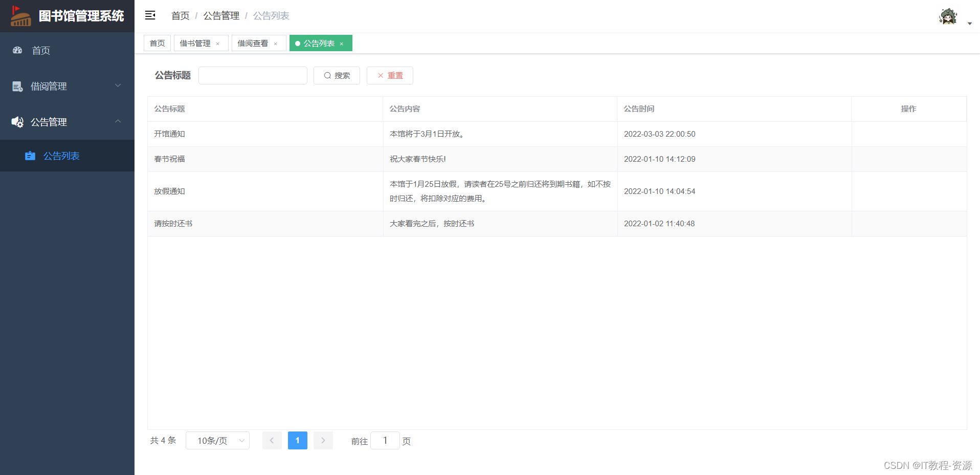980x475 pixels.
Task: Select 借阅管理 in the sidebar
Action: point(67,86)
